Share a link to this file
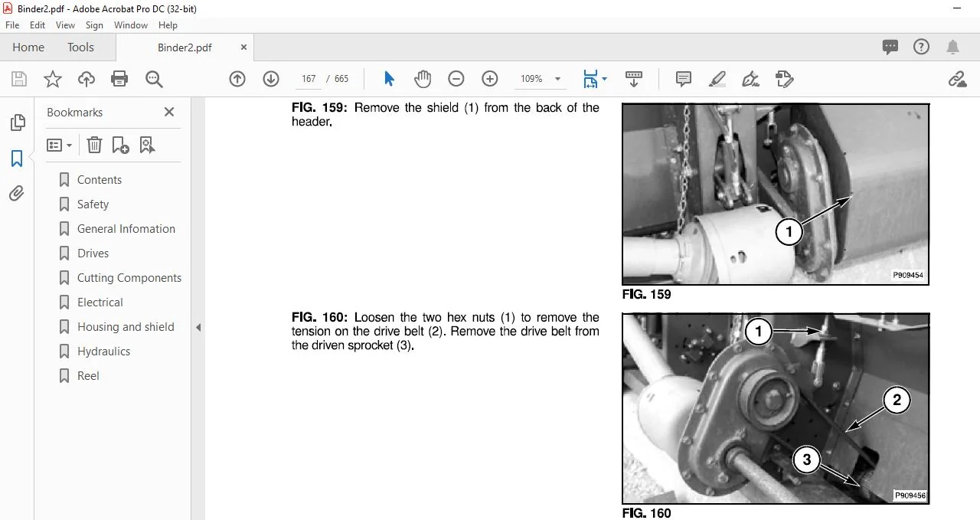980x520 pixels. 956,79
